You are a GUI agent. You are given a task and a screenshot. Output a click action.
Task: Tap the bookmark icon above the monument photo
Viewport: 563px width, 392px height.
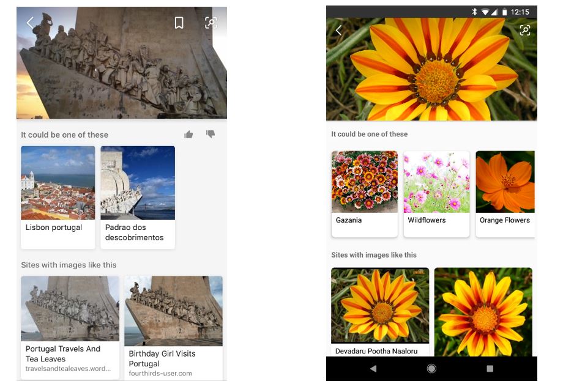180,23
